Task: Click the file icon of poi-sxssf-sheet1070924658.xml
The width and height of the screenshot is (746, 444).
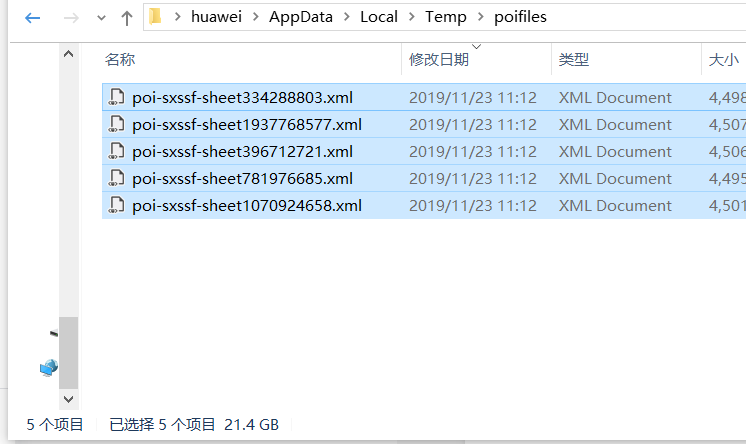Action: tap(116, 206)
